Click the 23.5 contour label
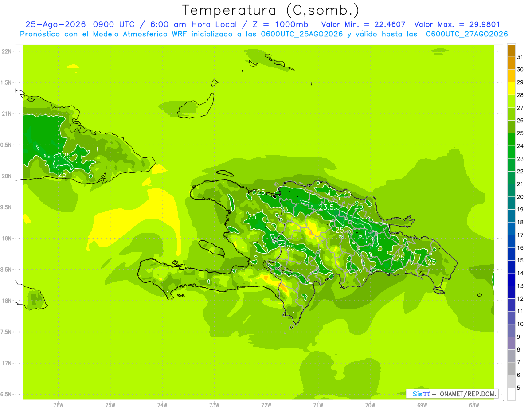This screenshot has width=532, height=411. point(326,207)
